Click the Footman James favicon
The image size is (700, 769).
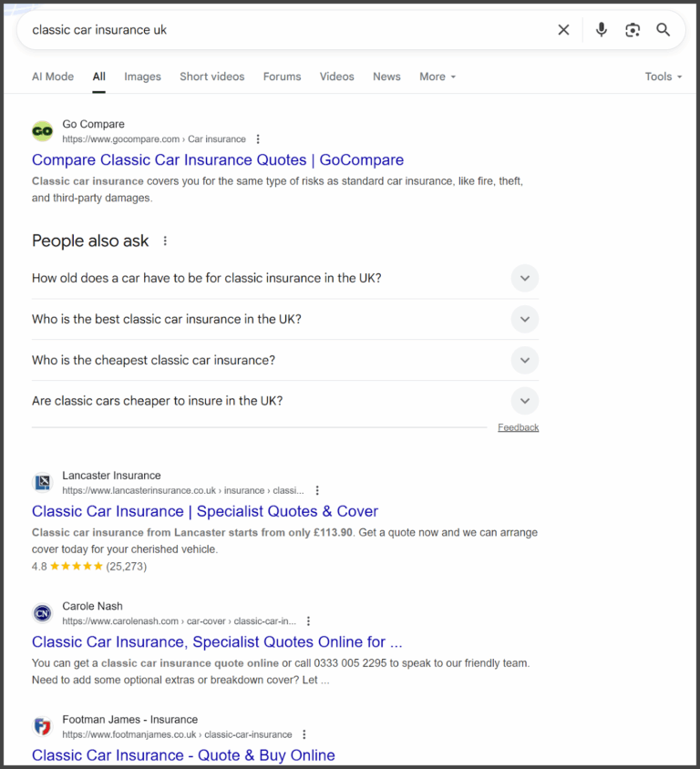coord(42,726)
